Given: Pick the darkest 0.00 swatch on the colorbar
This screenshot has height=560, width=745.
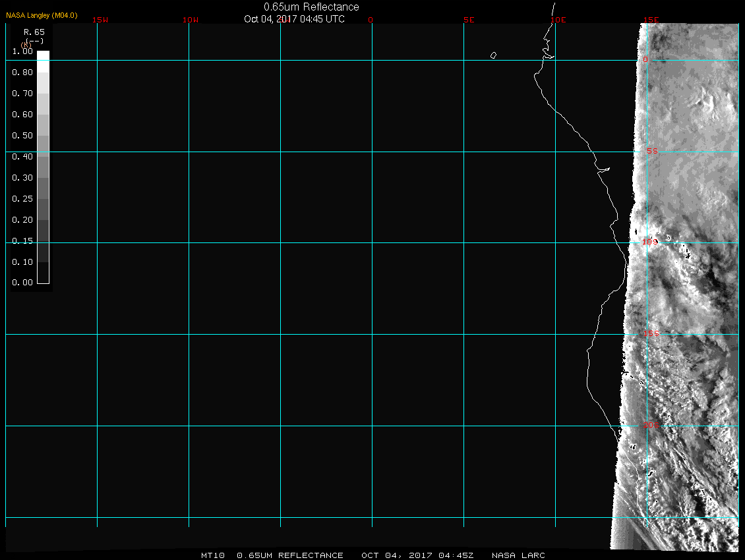Looking at the screenshot, I should point(43,278).
